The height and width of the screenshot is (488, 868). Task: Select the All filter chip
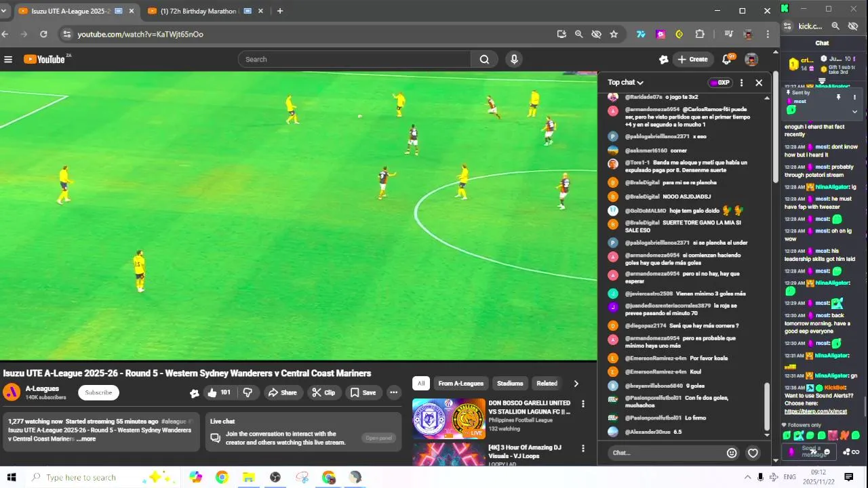pyautogui.click(x=421, y=384)
